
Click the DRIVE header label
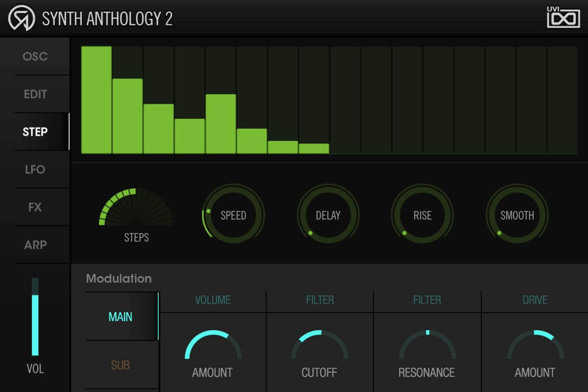pos(535,300)
